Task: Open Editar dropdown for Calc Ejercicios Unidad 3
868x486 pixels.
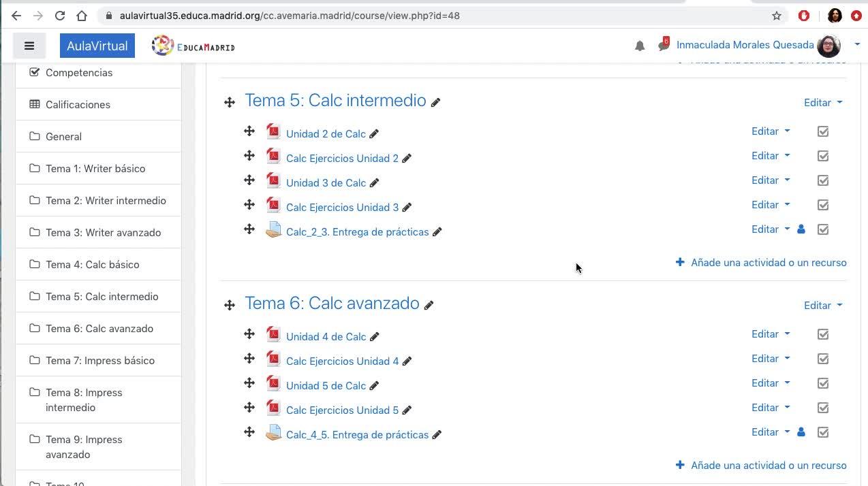Action: coord(771,205)
